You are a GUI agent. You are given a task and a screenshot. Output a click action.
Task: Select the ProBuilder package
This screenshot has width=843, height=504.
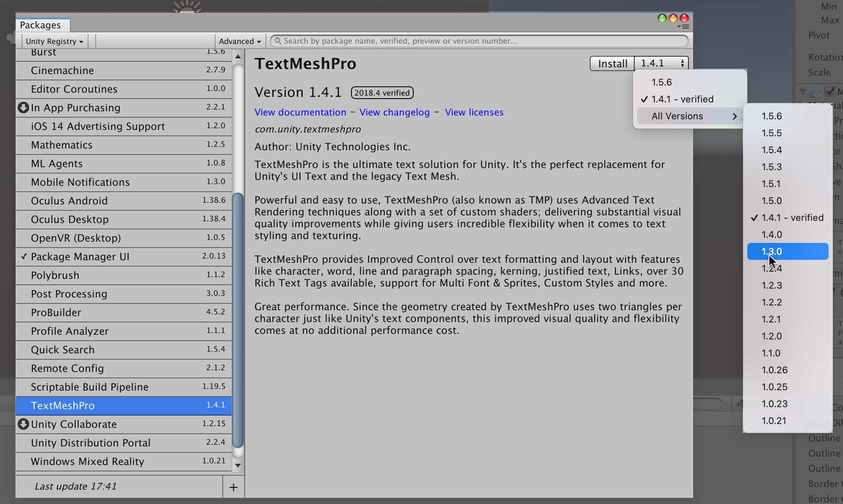coord(124,312)
